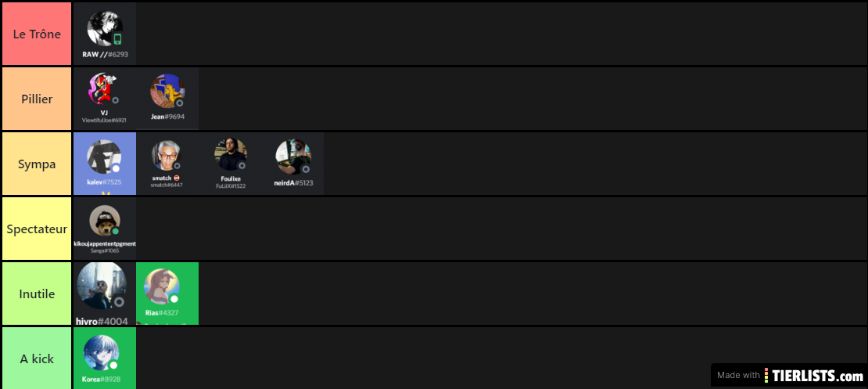Click the smatch#6447 avatar

point(167,155)
